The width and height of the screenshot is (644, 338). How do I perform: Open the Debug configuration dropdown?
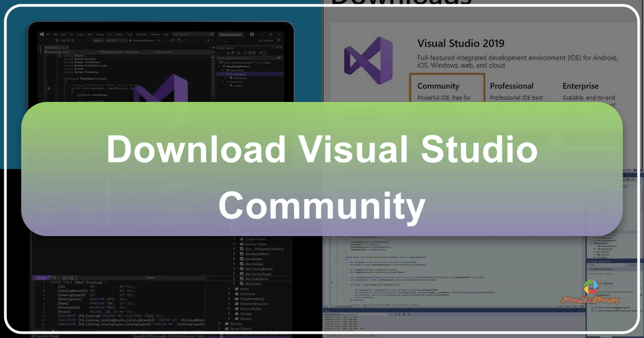[x=99, y=40]
